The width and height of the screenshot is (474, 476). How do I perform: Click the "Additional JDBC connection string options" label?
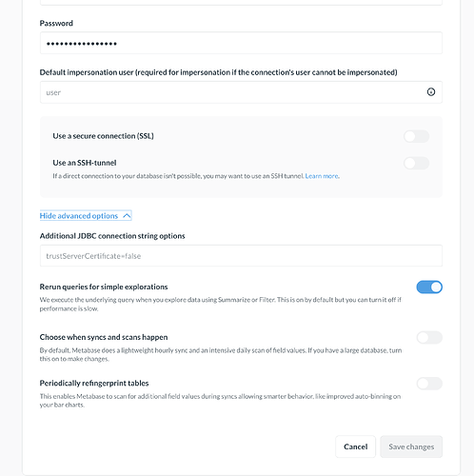tap(112, 236)
